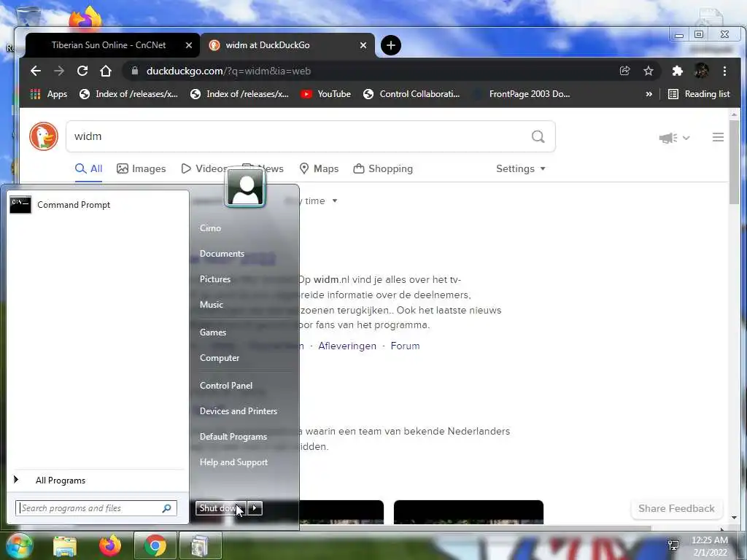Open the Reading list
The height and width of the screenshot is (560, 747).
pyautogui.click(x=699, y=94)
